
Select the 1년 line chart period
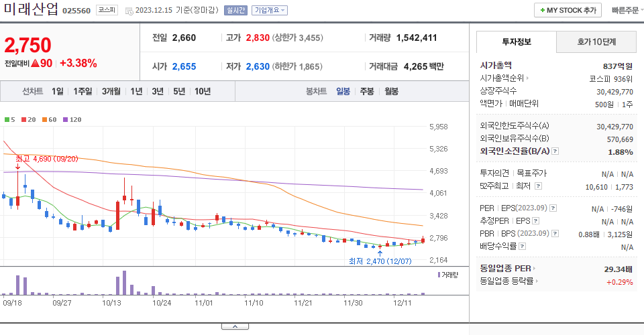(x=136, y=91)
